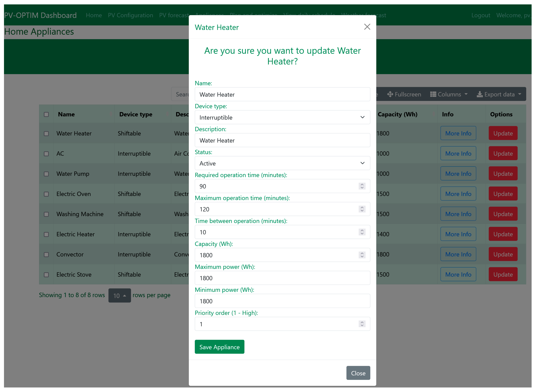This screenshot has width=536, height=392.
Task: Open the Home navigation link
Action: (x=94, y=15)
